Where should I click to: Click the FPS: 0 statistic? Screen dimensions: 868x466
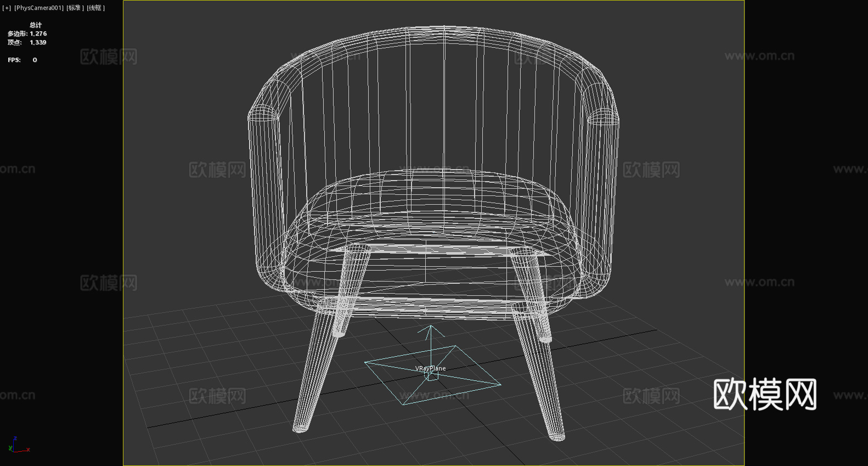pos(22,60)
